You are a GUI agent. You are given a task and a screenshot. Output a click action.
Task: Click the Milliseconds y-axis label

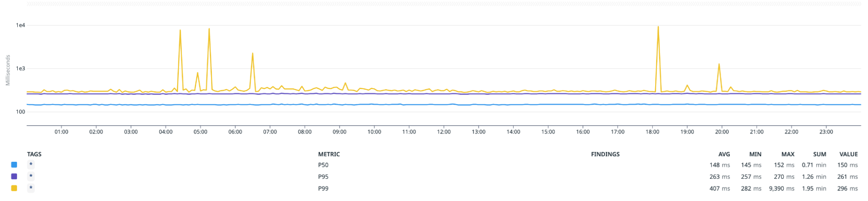click(8, 70)
